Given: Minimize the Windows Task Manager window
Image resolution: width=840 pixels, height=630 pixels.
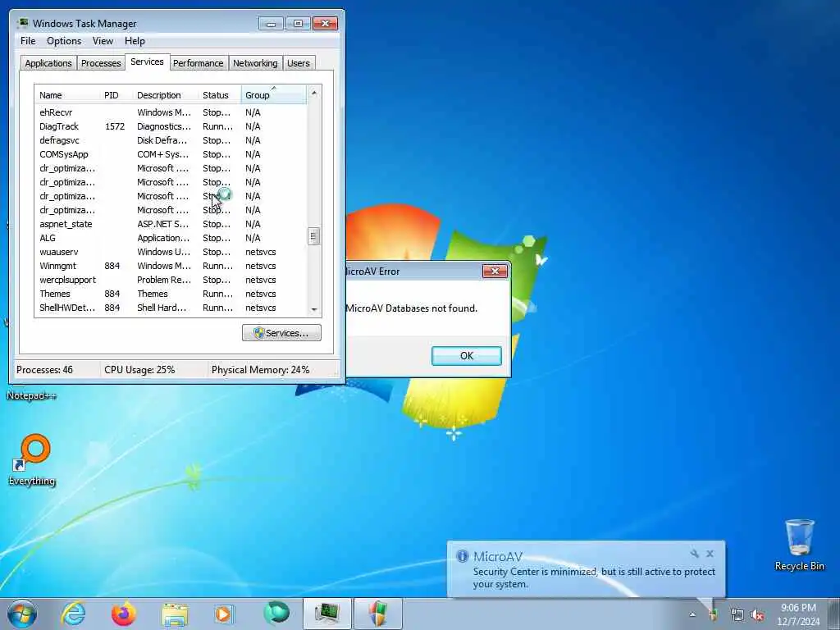Looking at the screenshot, I should click(x=271, y=24).
